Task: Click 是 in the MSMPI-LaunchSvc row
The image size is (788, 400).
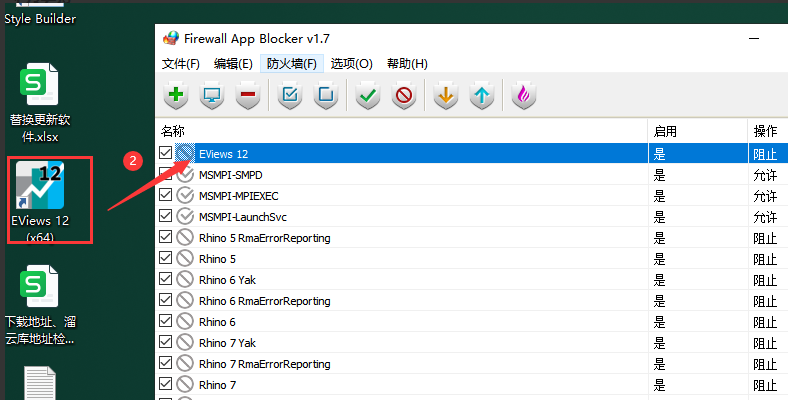Action: pyautogui.click(x=659, y=217)
